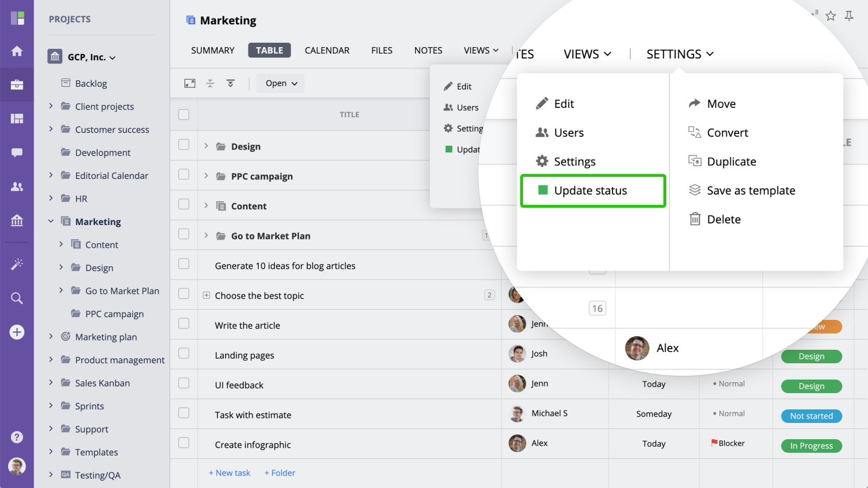Select Update status menu item
The image size is (868, 488).
coord(593,190)
